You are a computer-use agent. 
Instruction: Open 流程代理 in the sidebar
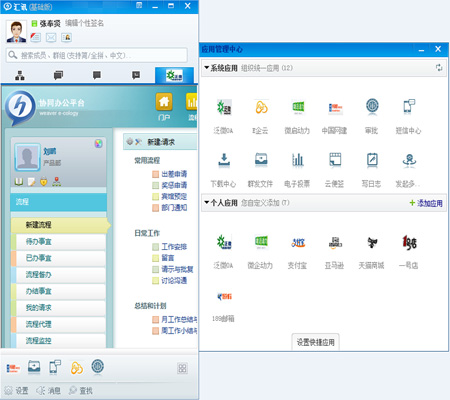(x=58, y=324)
